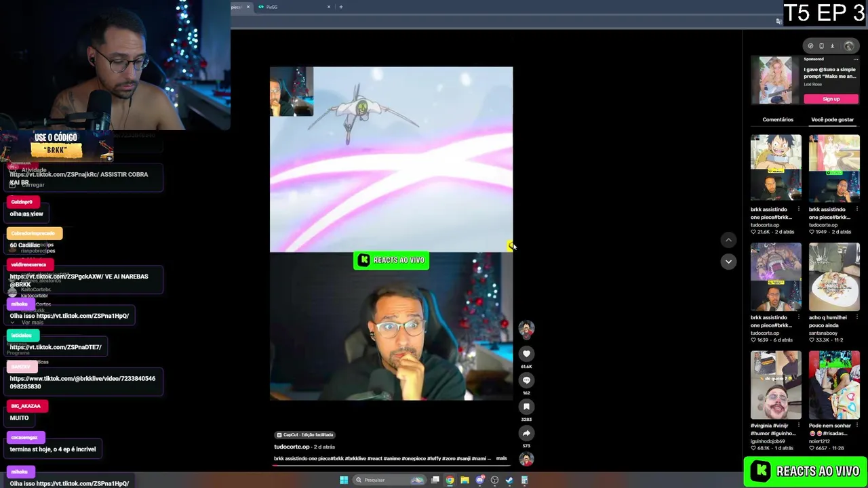
Task: Click the 'Lexi Rose' advertiser name
Action: [x=813, y=84]
